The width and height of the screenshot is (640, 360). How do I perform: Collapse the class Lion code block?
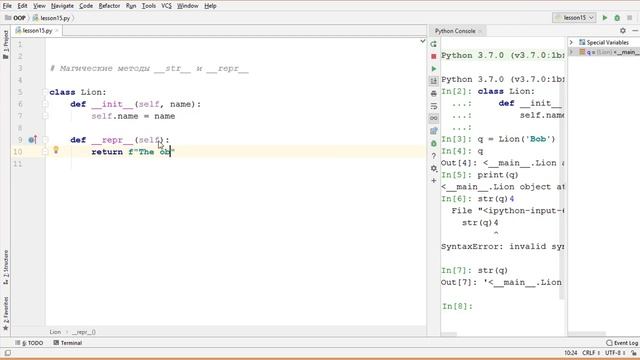coord(45,93)
